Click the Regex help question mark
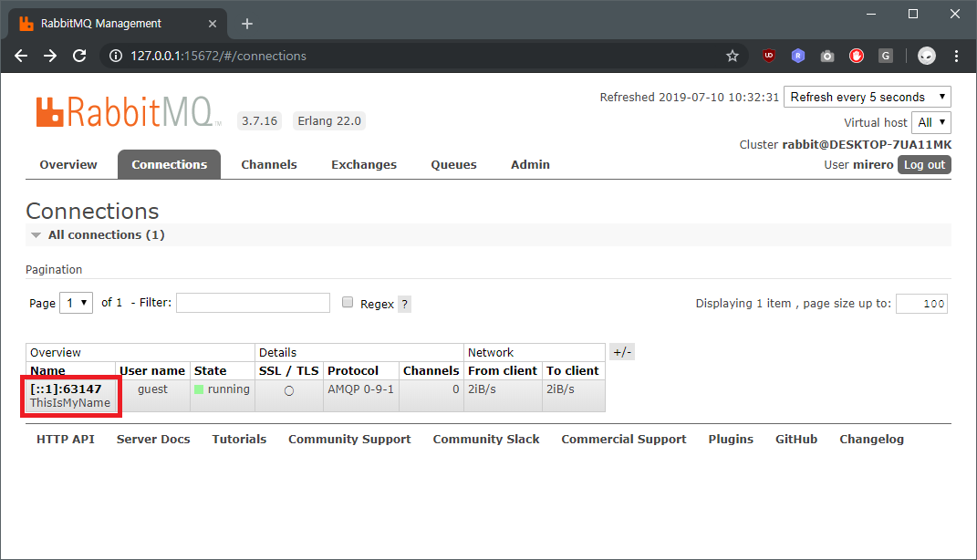 tap(404, 304)
